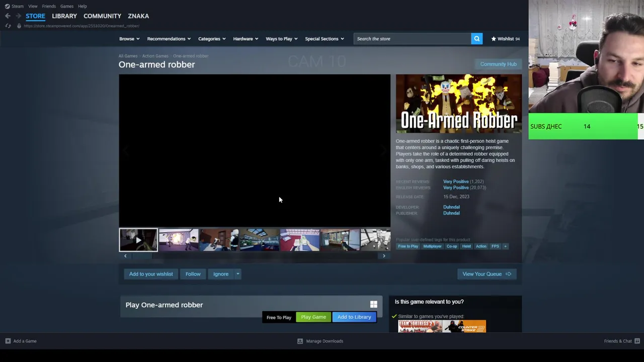Open the Duhndal publisher link
Image resolution: width=644 pixels, height=362 pixels.
pyautogui.click(x=451, y=213)
